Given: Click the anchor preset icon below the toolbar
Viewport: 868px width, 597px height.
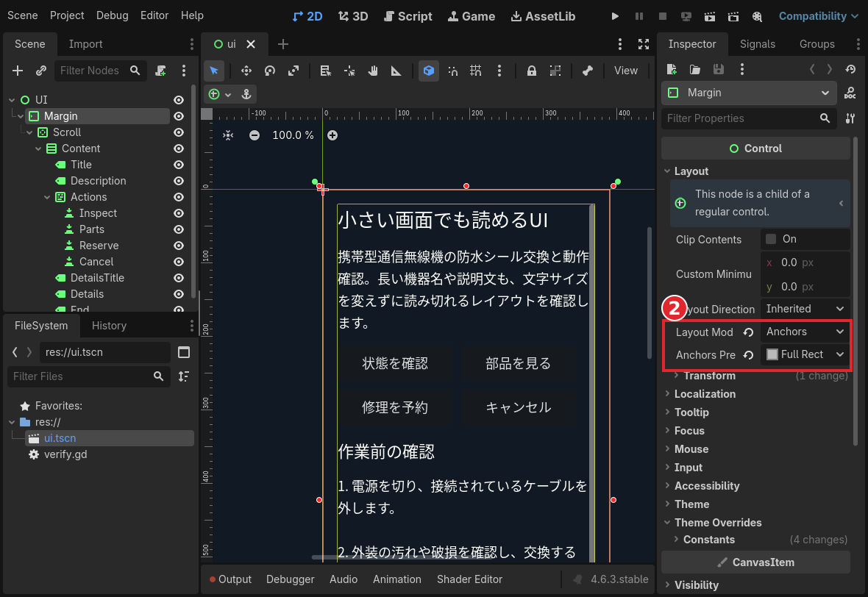Looking at the screenshot, I should click(x=246, y=94).
